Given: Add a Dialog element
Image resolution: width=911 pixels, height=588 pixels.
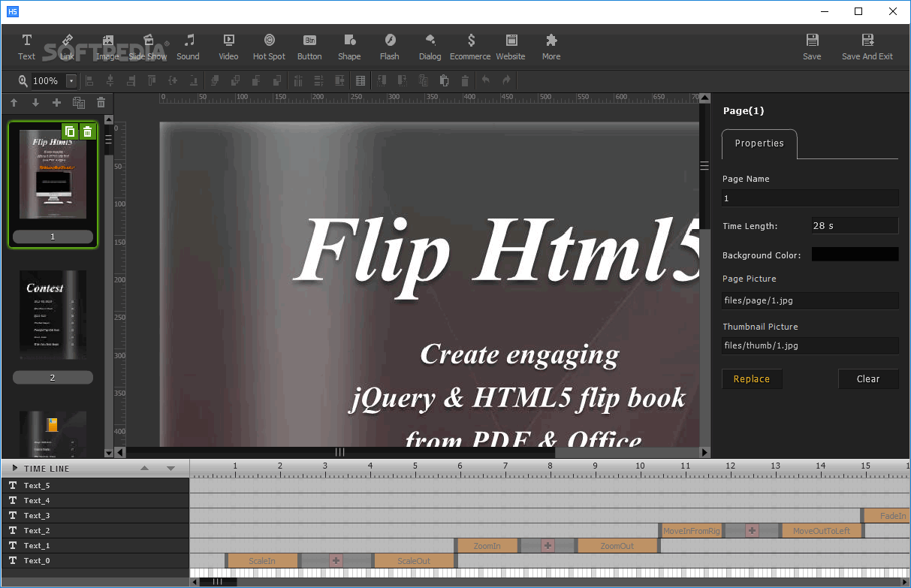Looking at the screenshot, I should [430, 47].
